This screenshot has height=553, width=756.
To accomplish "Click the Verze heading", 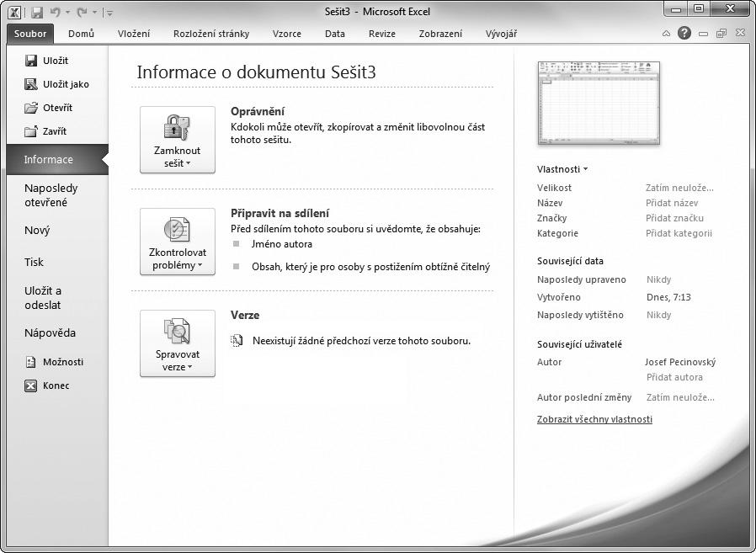I will [x=245, y=315].
